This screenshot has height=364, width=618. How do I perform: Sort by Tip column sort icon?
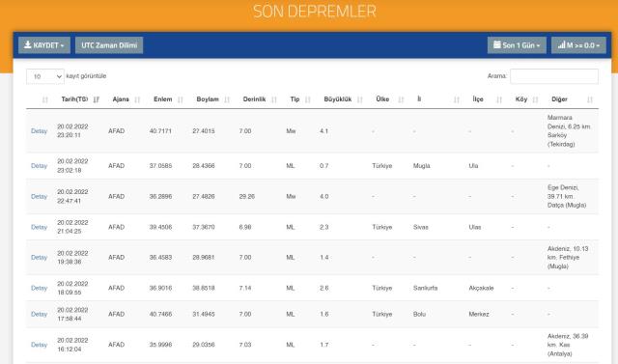click(307, 99)
